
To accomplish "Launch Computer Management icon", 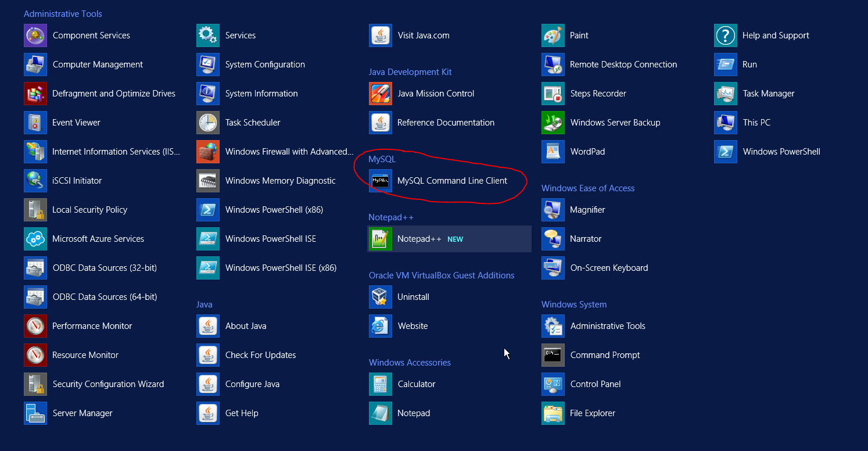I will tap(35, 65).
